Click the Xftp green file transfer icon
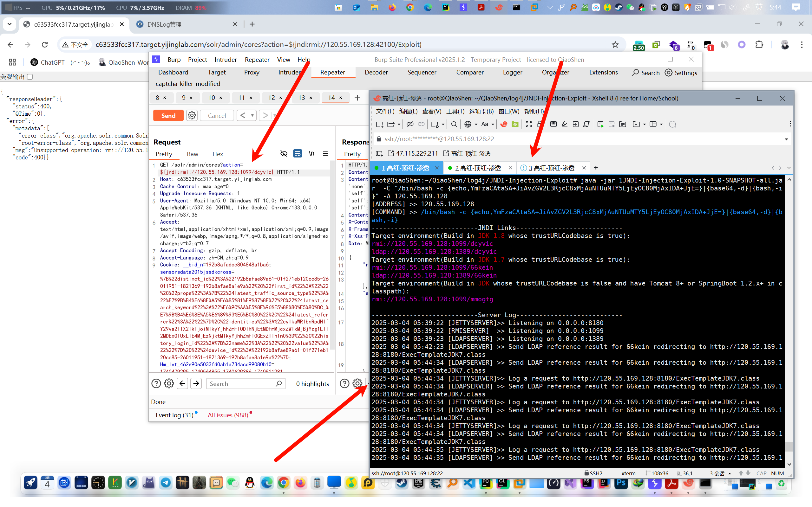This screenshot has width=812, height=507. click(515, 125)
